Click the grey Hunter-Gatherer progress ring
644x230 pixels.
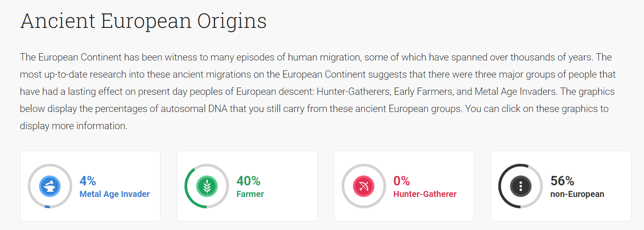[x=384, y=186]
